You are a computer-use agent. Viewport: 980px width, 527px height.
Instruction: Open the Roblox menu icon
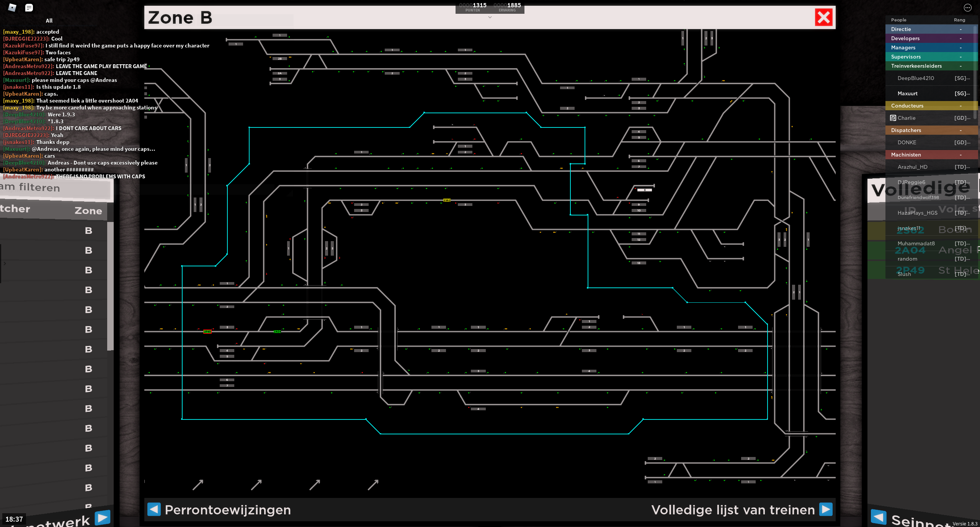point(12,8)
